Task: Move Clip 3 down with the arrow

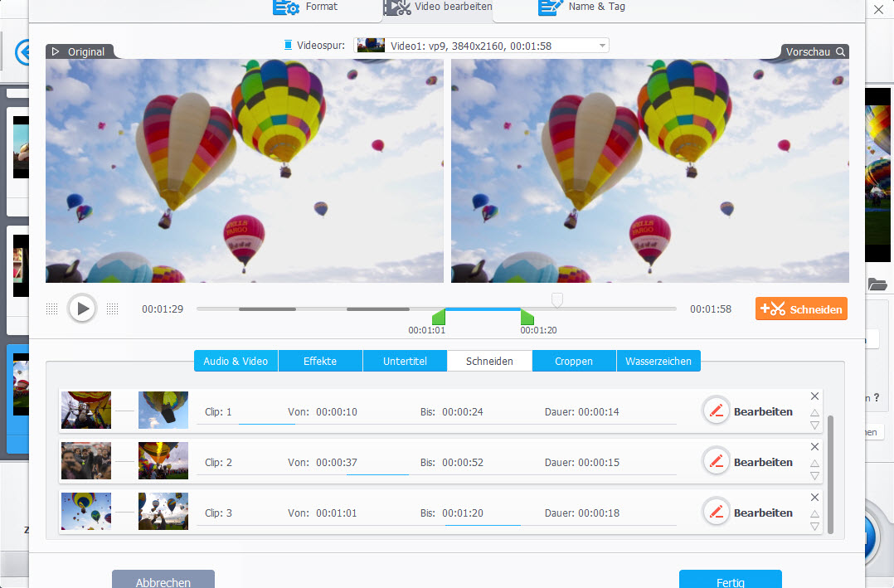Action: (814, 527)
